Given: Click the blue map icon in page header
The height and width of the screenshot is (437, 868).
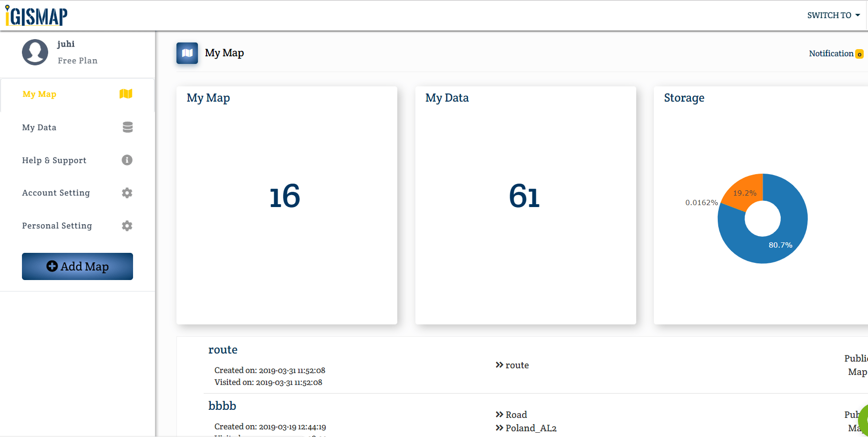Looking at the screenshot, I should pyautogui.click(x=187, y=53).
